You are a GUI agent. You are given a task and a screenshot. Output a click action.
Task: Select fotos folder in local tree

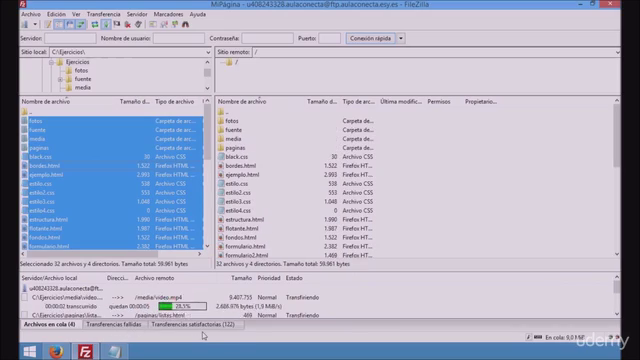(x=81, y=71)
